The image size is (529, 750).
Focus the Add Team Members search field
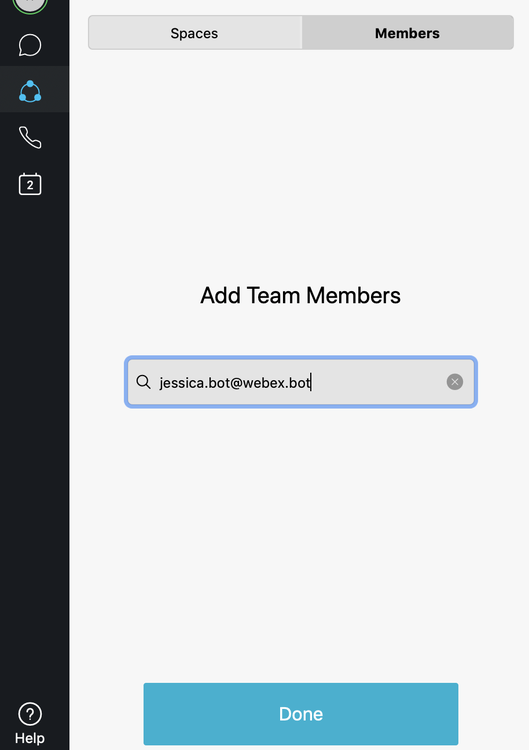[301, 382]
